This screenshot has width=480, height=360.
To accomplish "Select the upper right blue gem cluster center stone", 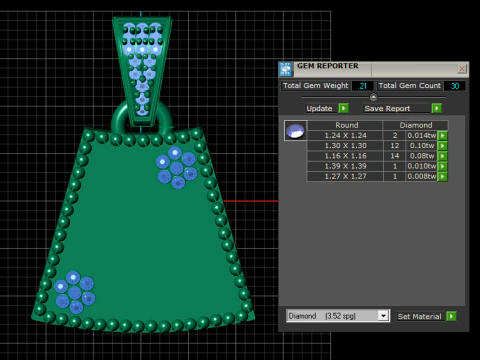I will click(177, 168).
